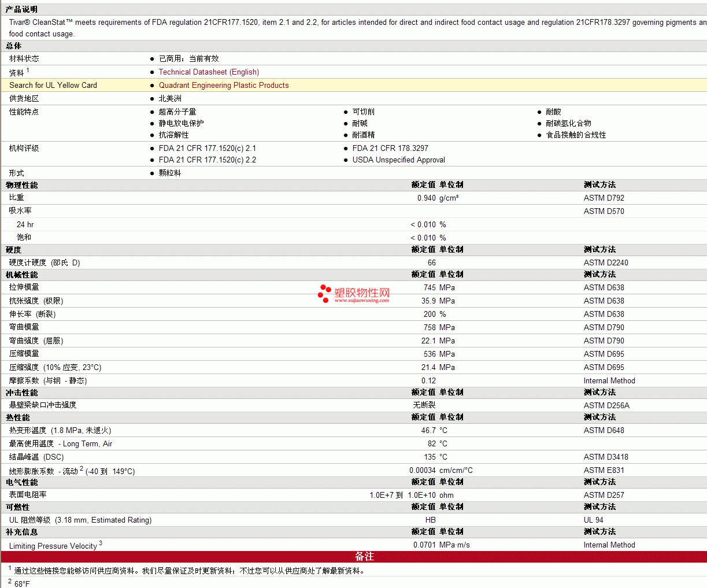Screen dimensions: 707x588
Task: Click the UL 阻燃等级 row label
Action: click(80, 520)
